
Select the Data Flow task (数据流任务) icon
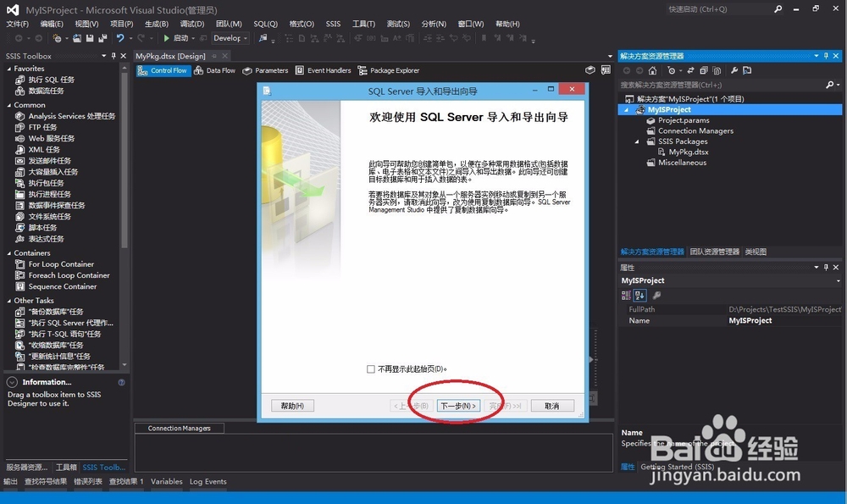(20, 91)
